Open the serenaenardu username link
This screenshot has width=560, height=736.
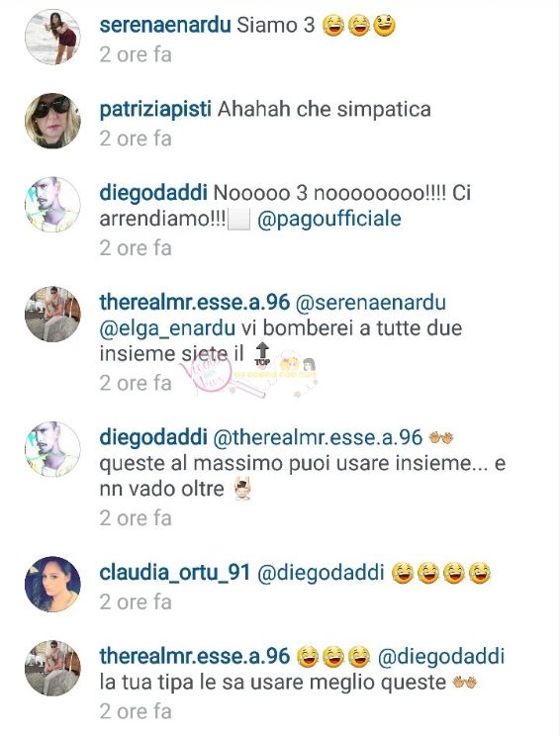coord(165,25)
